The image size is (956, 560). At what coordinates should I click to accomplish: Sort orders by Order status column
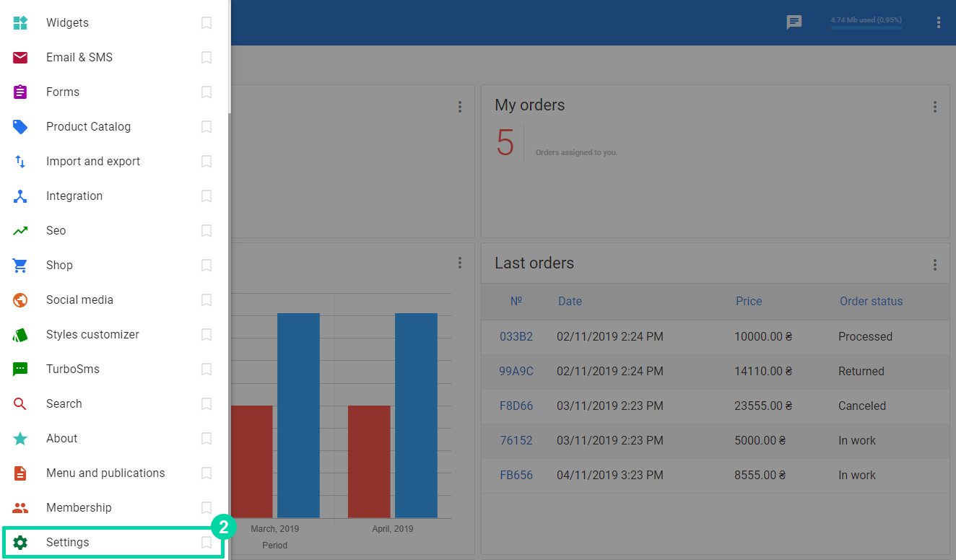point(871,302)
